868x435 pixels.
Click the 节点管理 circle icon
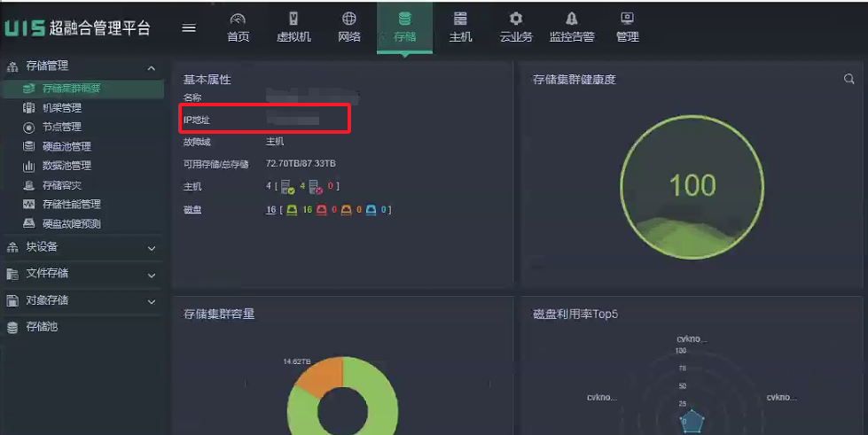(x=28, y=128)
